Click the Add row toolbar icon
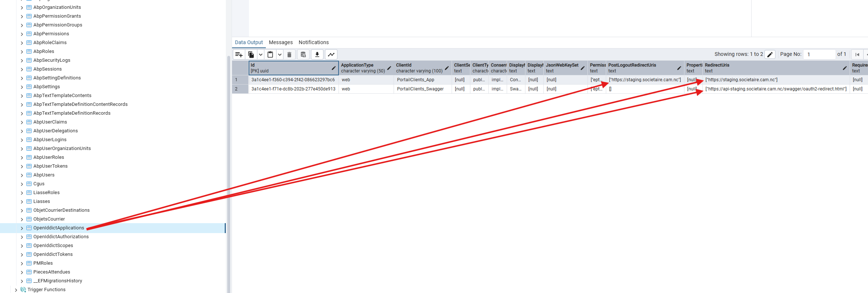The image size is (868, 293). click(239, 54)
